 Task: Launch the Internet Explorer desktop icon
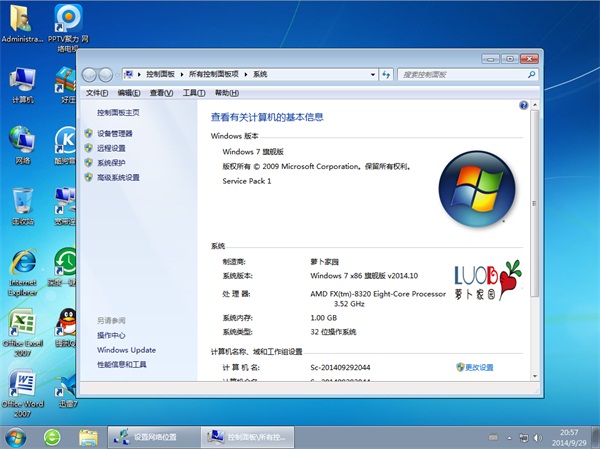(x=23, y=273)
